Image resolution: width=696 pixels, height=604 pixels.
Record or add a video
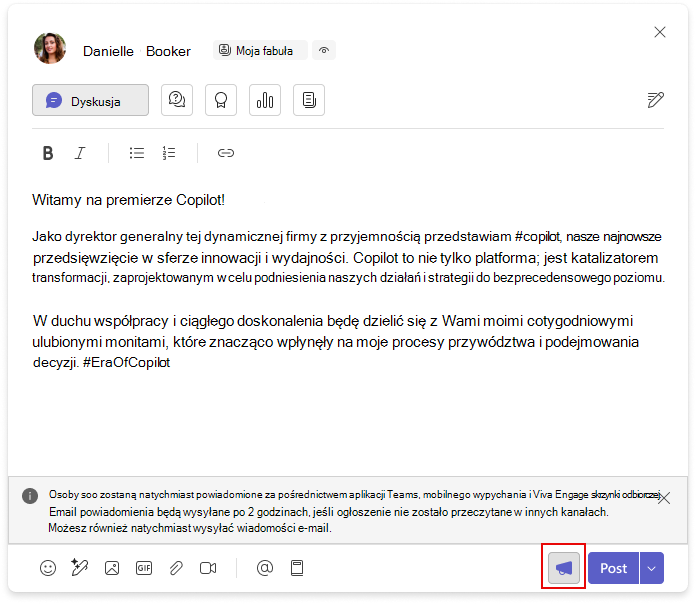pos(208,568)
